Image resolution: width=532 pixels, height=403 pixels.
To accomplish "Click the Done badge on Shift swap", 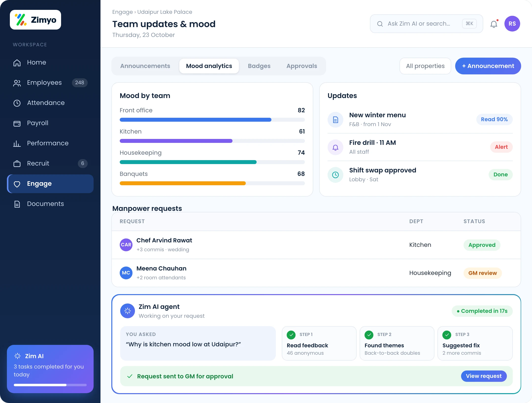I will click(x=501, y=175).
